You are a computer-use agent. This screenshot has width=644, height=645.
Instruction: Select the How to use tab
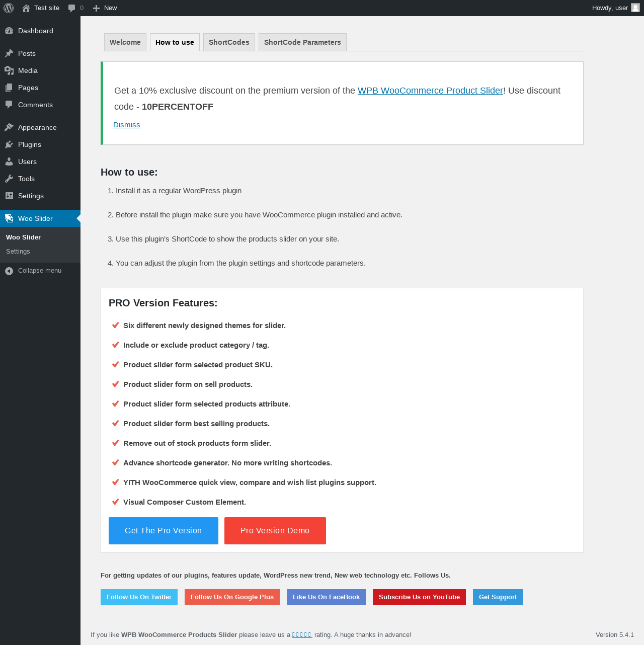click(x=175, y=42)
